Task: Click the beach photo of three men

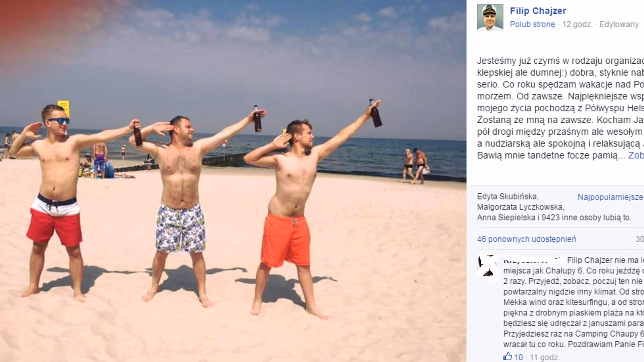Action: (x=233, y=181)
